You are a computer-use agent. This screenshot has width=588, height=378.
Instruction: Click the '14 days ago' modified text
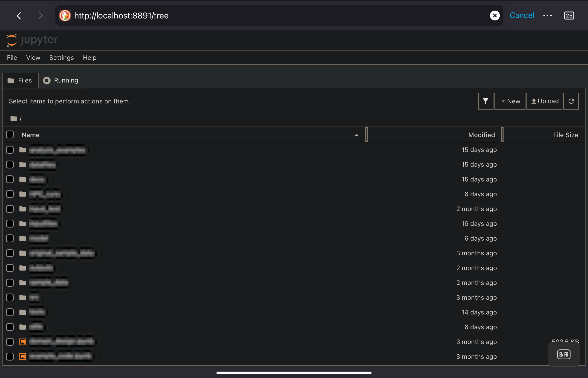point(479,312)
